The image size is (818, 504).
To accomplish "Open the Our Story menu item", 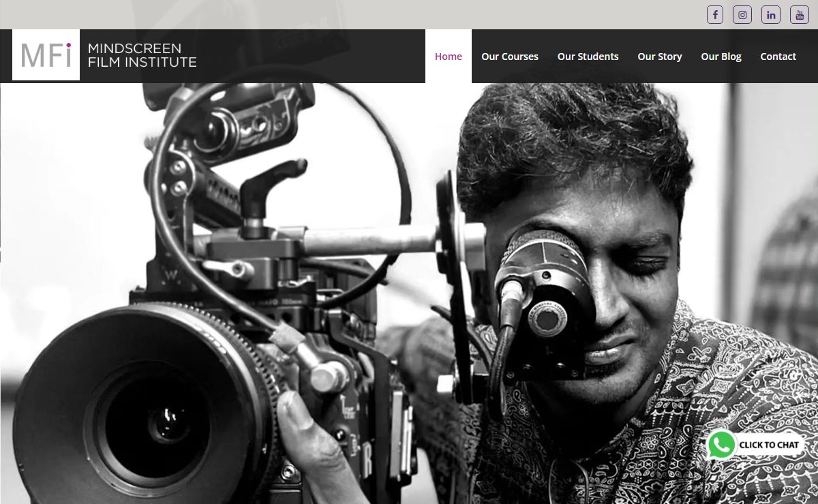I will 660,57.
